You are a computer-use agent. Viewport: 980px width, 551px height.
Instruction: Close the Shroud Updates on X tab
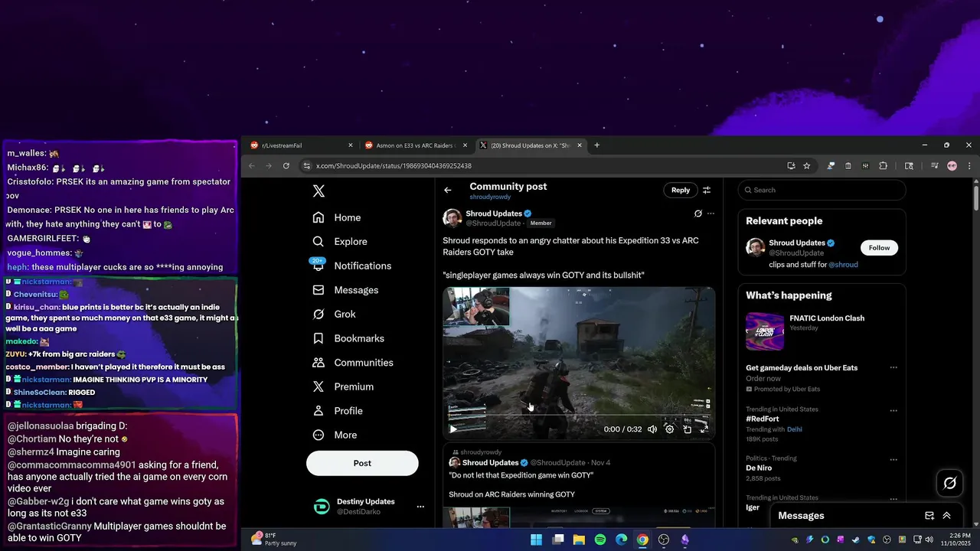580,145
